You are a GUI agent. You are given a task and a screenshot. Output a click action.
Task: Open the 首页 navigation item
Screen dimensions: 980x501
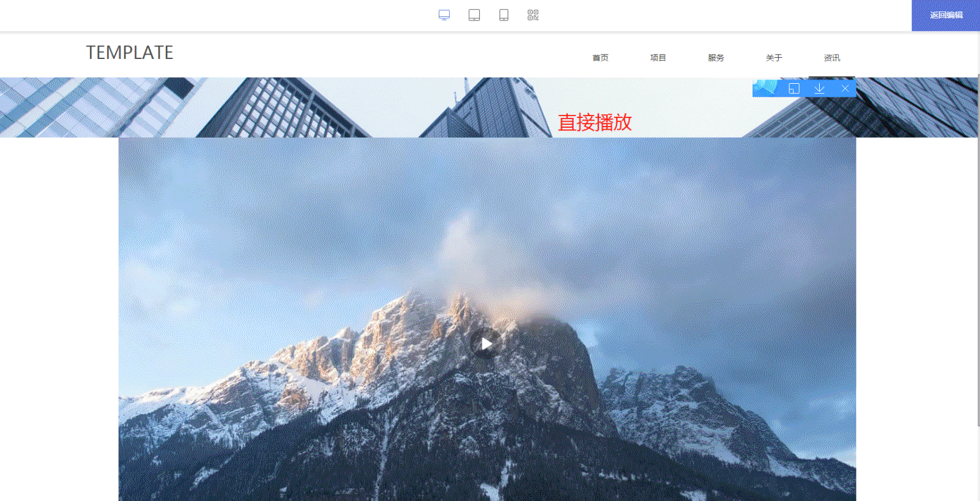point(600,58)
